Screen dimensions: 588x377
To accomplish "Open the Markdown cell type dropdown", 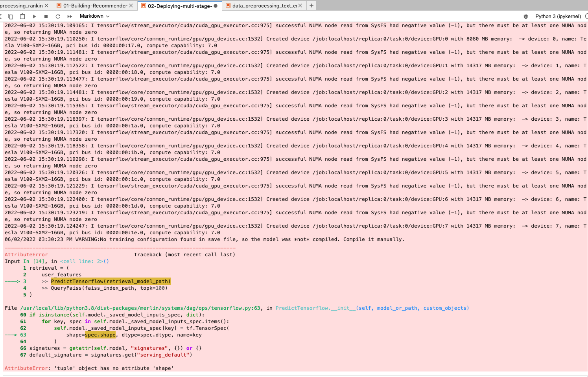I will coord(94,16).
